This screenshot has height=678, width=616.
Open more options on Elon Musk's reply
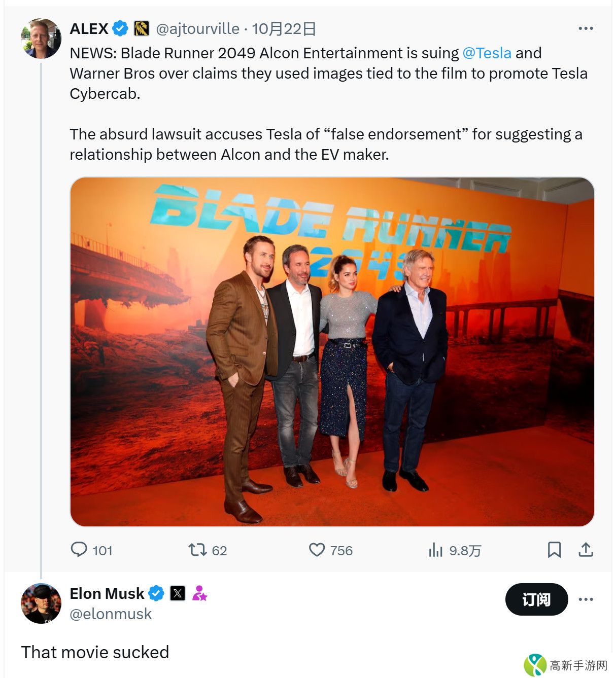(x=586, y=599)
